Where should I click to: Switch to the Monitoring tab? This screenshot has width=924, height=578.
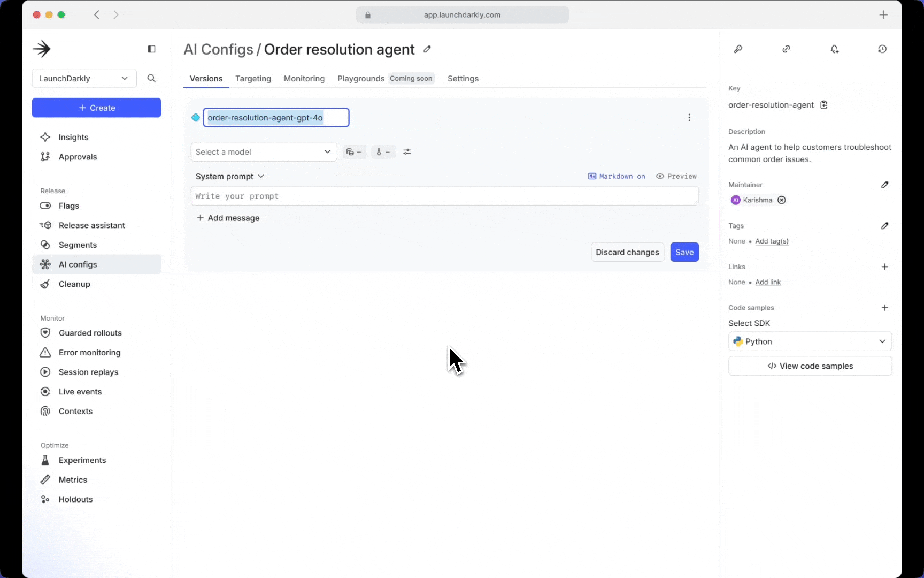(x=304, y=79)
